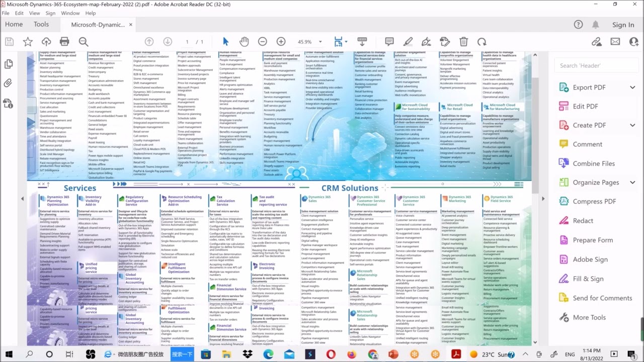
Task: Add a sticky note comment
Action: point(389,42)
